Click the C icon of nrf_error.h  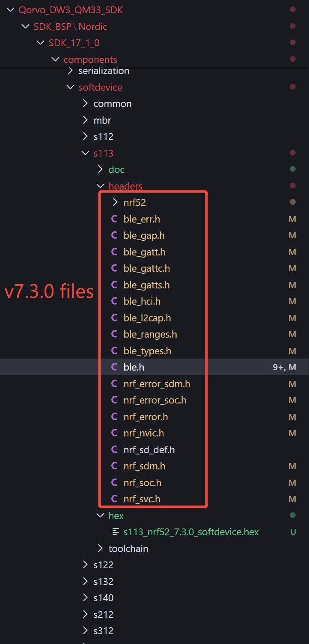[x=114, y=417]
